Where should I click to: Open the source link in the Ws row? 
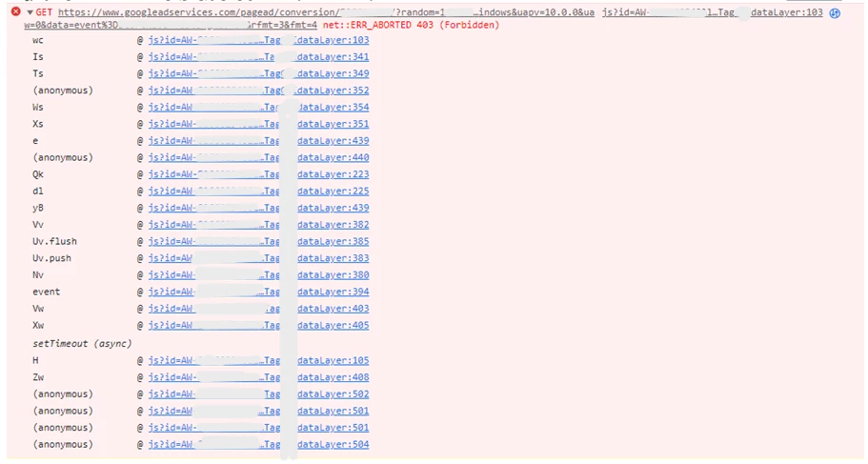(258, 107)
